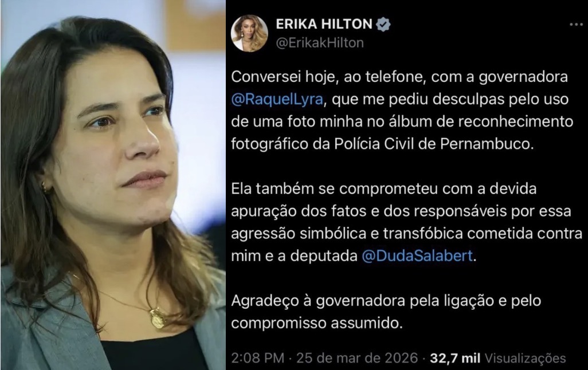Click the ERIKA HILTON display name
The width and height of the screenshot is (588, 370).
[x=324, y=25]
